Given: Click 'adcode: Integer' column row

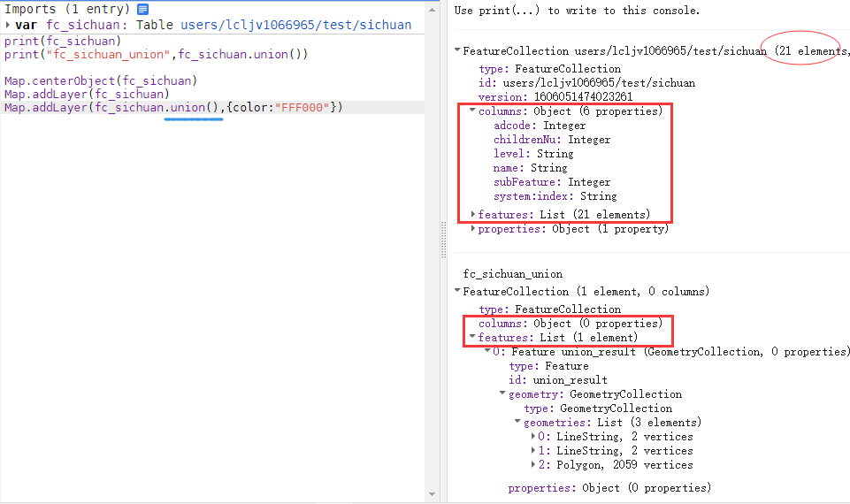Looking at the screenshot, I should click(x=540, y=126).
